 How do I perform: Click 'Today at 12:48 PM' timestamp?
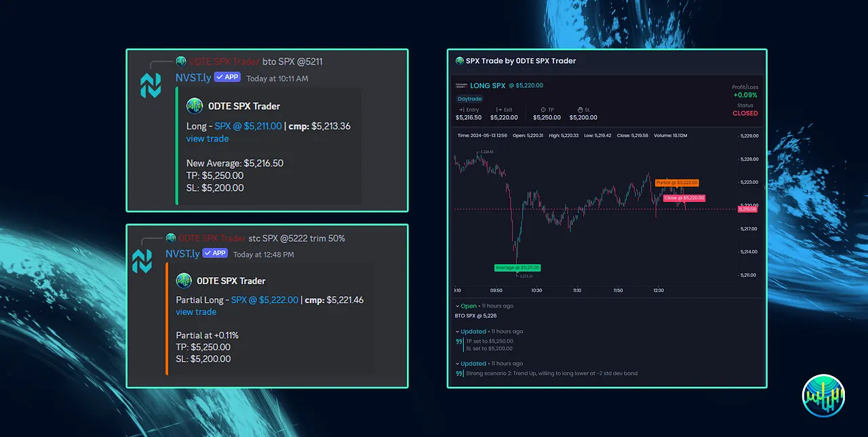pos(264,255)
